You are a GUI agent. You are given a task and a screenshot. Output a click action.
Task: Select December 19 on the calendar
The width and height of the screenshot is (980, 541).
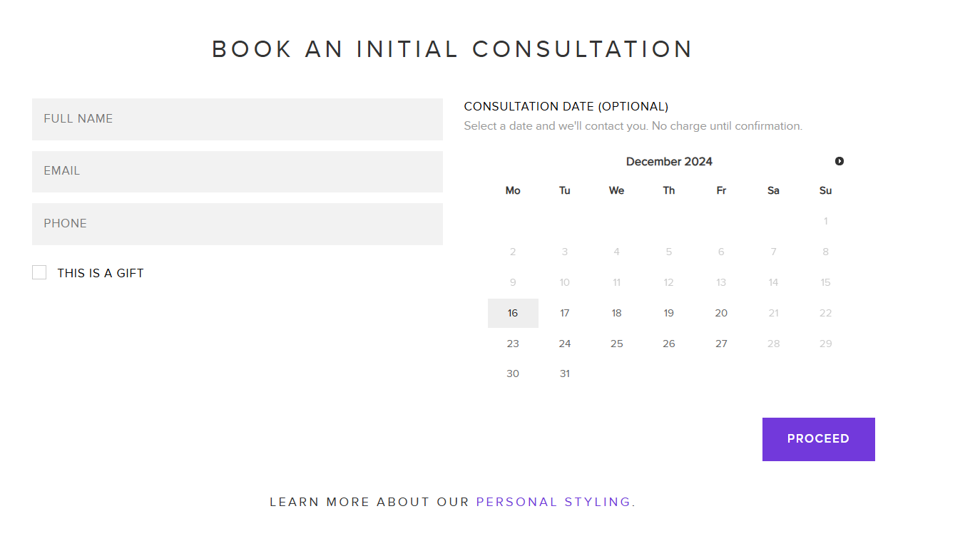(669, 313)
